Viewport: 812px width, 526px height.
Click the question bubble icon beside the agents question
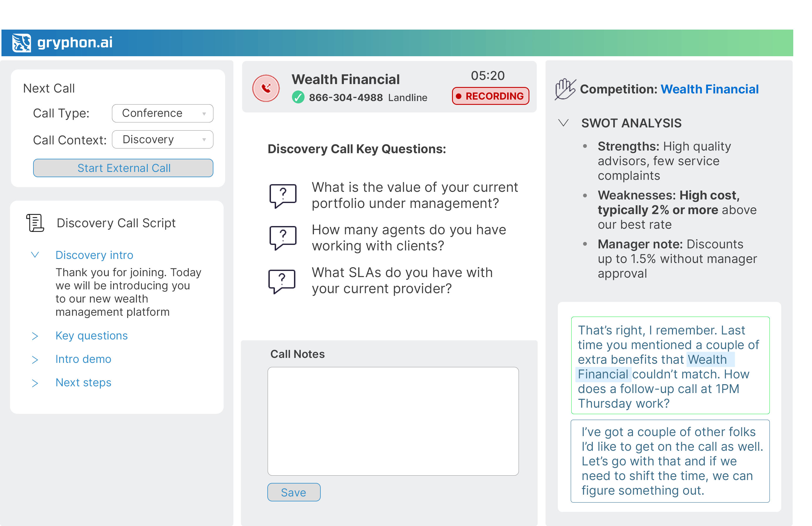pyautogui.click(x=283, y=238)
